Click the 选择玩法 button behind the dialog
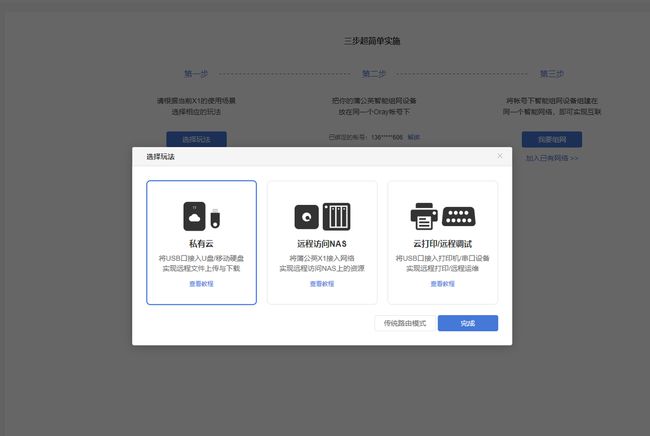Image resolution: width=650 pixels, height=436 pixels. [196, 139]
